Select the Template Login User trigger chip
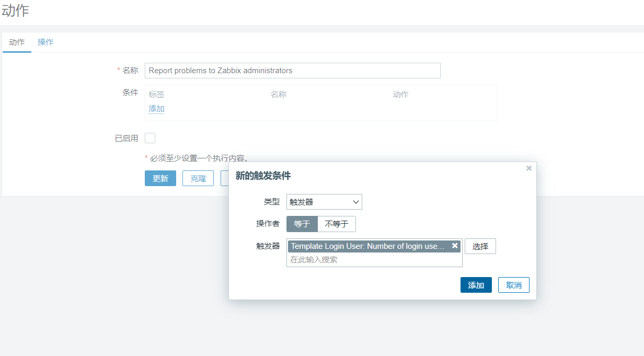 [367, 246]
